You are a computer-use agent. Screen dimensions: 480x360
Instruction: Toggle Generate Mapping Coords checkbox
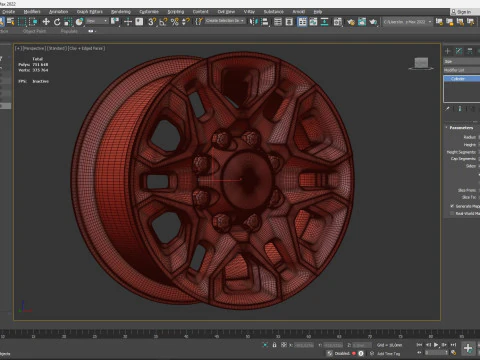(x=452, y=206)
